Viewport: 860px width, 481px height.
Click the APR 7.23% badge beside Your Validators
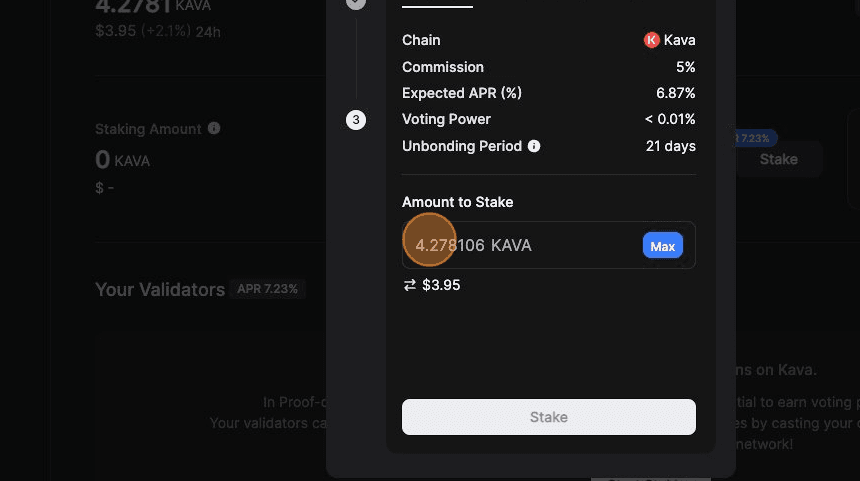[x=267, y=289]
